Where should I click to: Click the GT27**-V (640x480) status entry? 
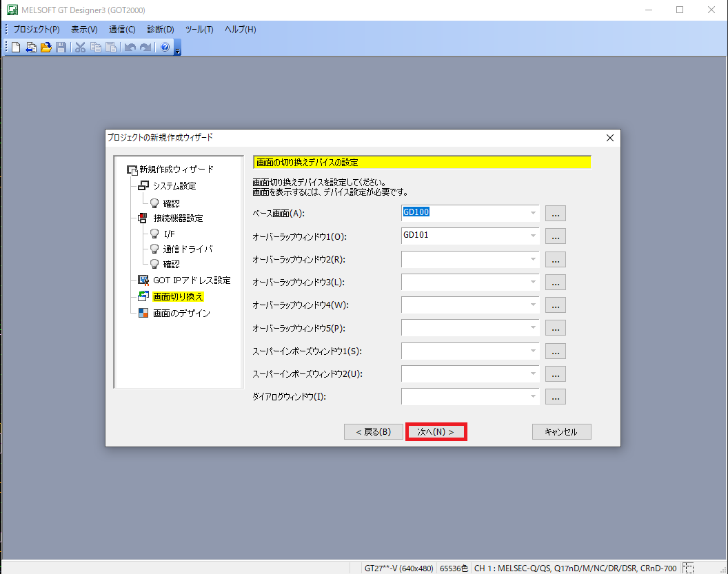398,568
